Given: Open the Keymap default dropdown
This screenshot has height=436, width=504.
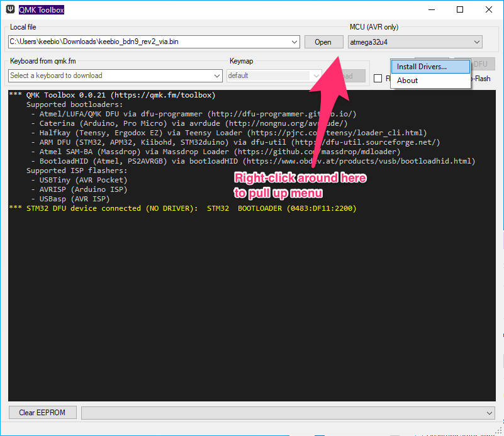Looking at the screenshot, I should pos(316,75).
